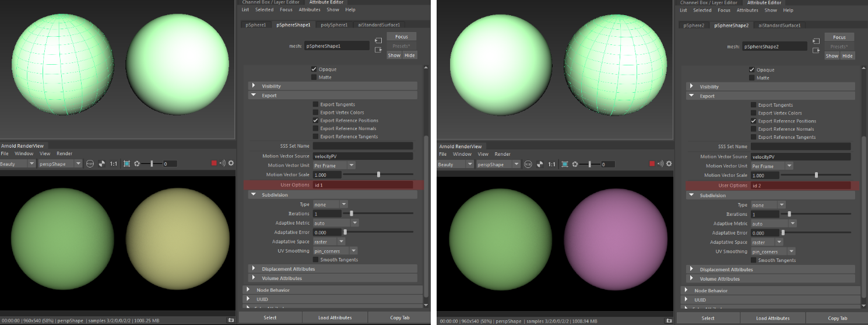Click SSS Set Name field for pSphereShape2
Viewport: 868px width, 325px height.
coord(801,146)
